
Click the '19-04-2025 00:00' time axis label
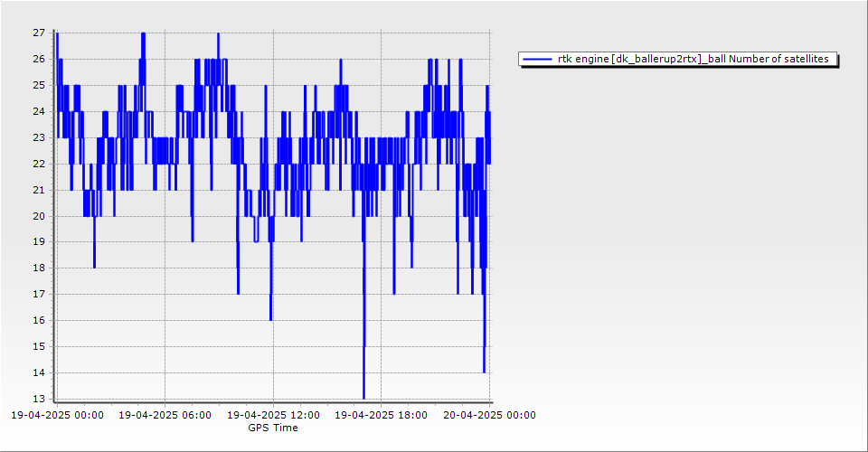pyautogui.click(x=57, y=415)
